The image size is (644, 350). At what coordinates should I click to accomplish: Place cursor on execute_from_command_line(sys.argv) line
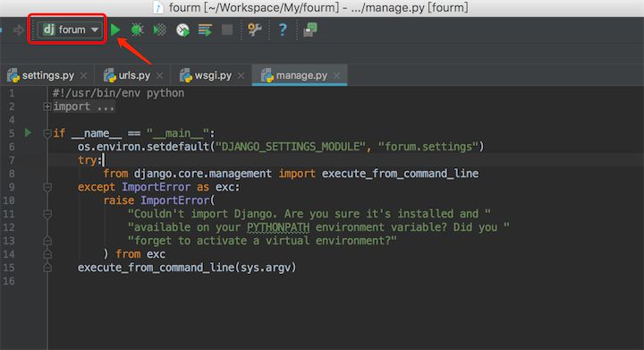(187, 268)
